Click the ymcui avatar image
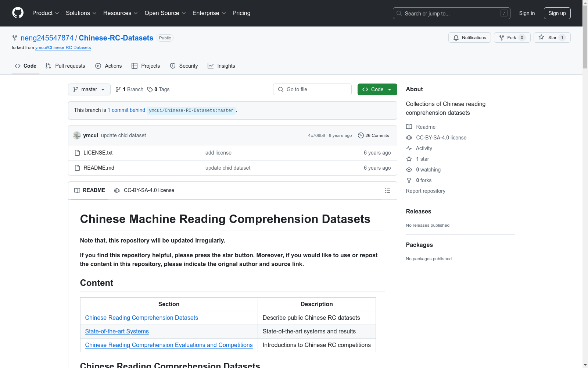 [x=77, y=135]
